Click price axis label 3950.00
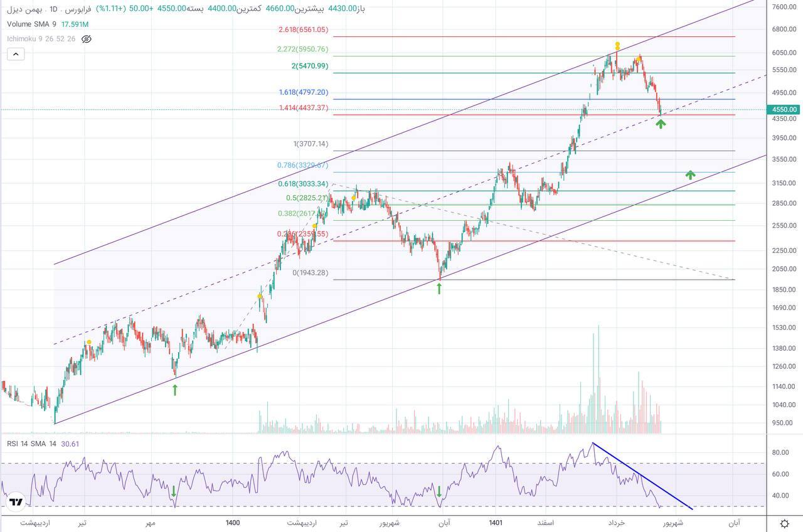803x532 pixels. click(x=784, y=138)
